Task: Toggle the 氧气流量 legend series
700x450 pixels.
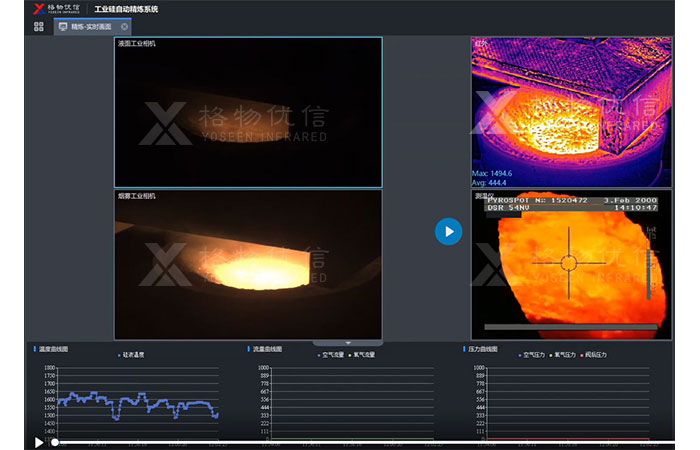Action: pyautogui.click(x=362, y=355)
